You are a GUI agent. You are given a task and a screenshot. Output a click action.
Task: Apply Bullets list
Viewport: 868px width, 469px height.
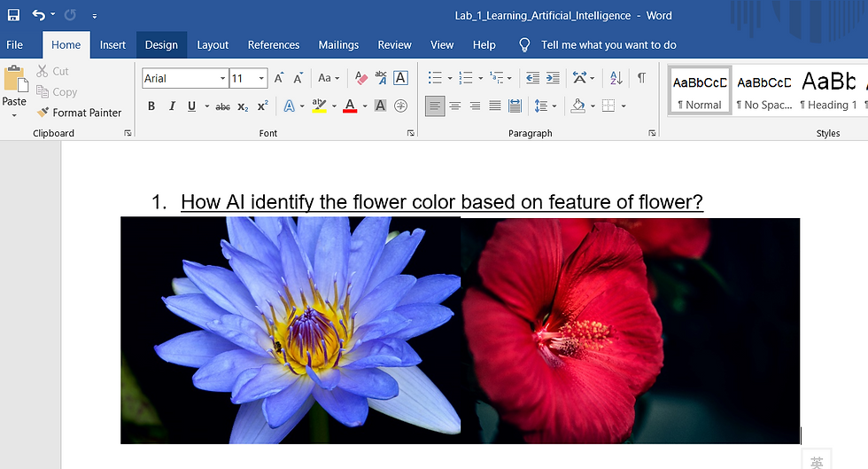tap(435, 78)
